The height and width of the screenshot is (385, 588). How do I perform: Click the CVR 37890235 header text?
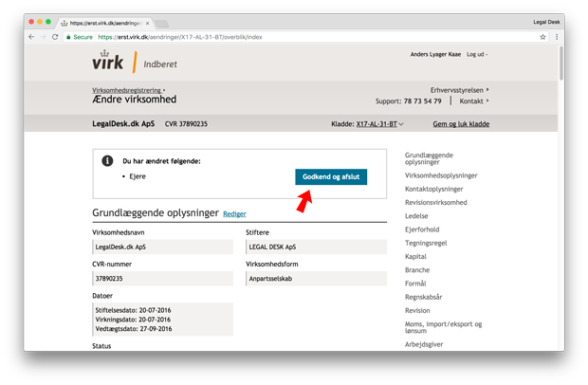point(186,124)
